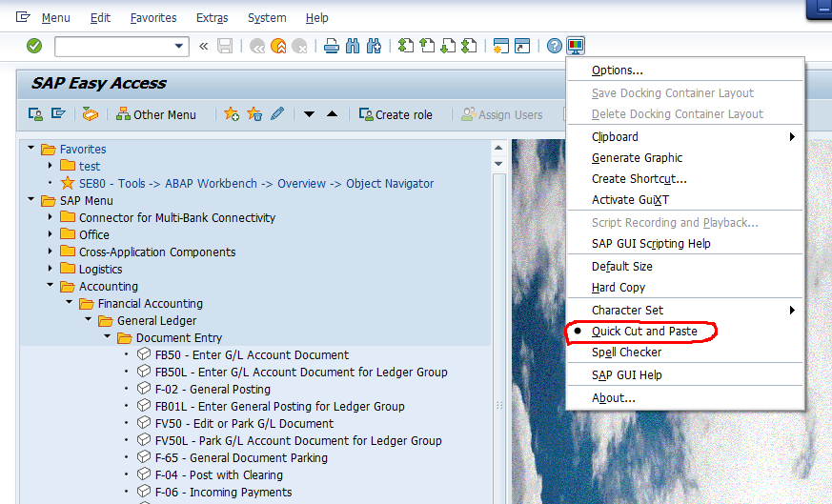Collapse the Accounting folder
The height and width of the screenshot is (504, 832).
tap(51, 285)
